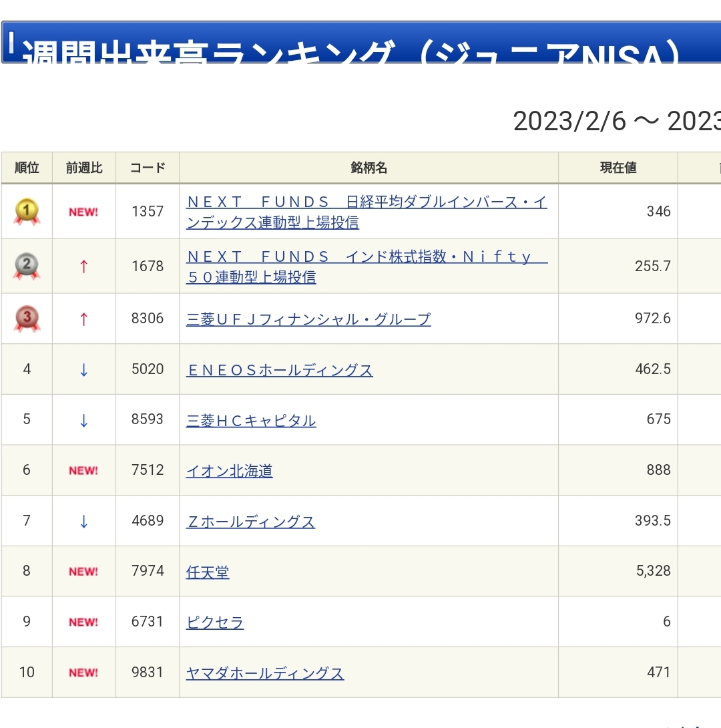This screenshot has width=721, height=728.
Task: Select stock code 7512
Action: coord(148,470)
